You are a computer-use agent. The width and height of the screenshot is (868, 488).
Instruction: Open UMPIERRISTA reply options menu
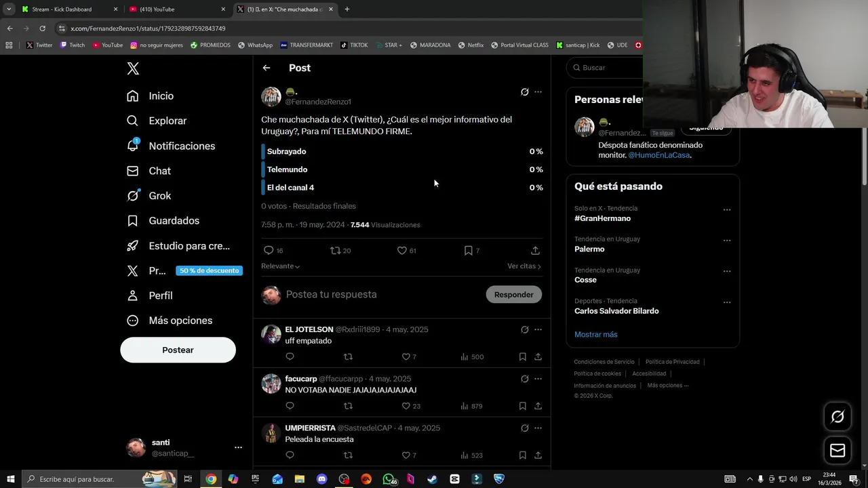click(x=538, y=428)
